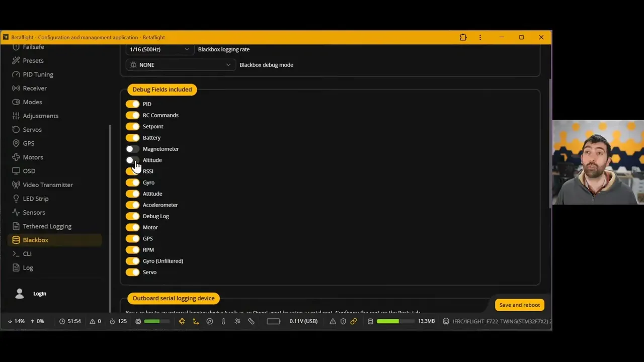
Task: Disable the PID debug field toggle
Action: pos(133,104)
